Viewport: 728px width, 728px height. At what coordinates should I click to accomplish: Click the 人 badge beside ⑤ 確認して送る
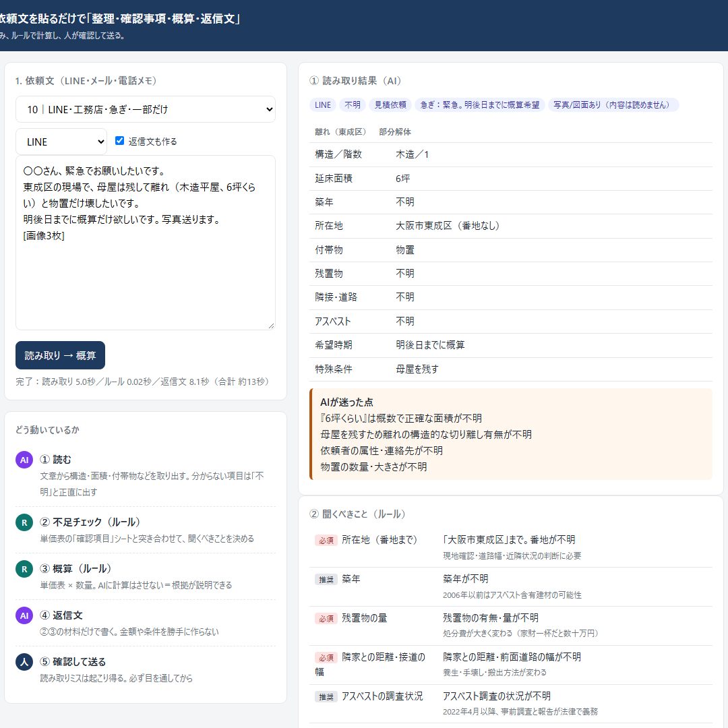tap(24, 662)
